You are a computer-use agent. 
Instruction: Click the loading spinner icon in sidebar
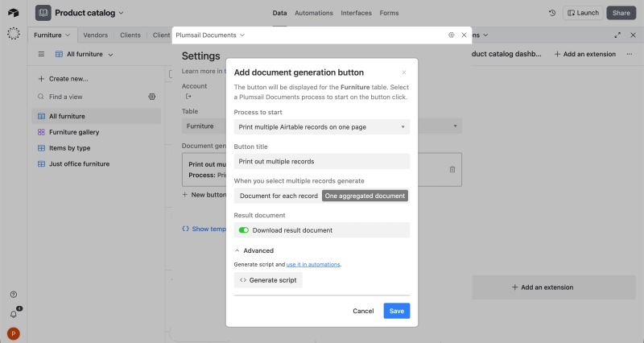(13, 33)
